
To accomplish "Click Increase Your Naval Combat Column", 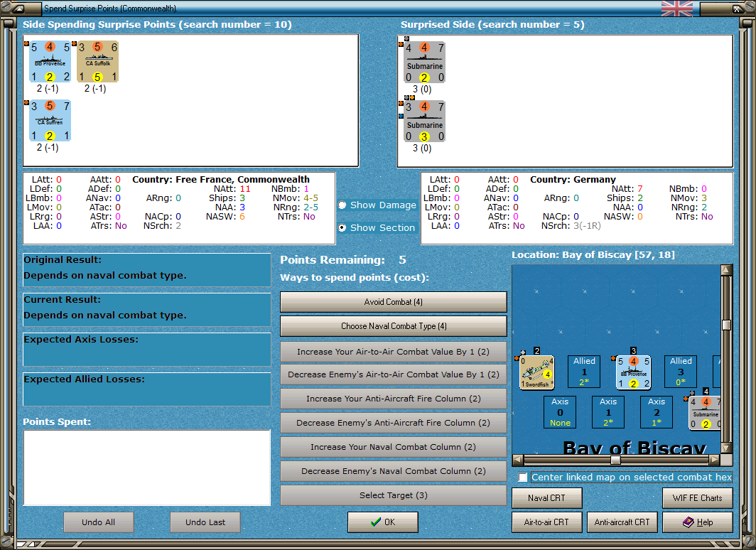I will [394, 447].
